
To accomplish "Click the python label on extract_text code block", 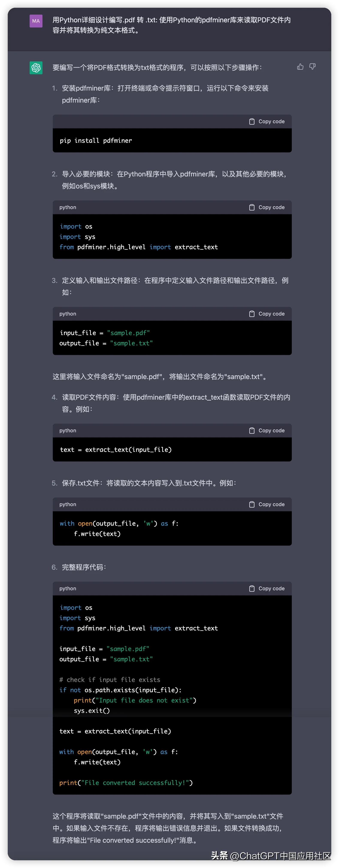I will [x=67, y=430].
